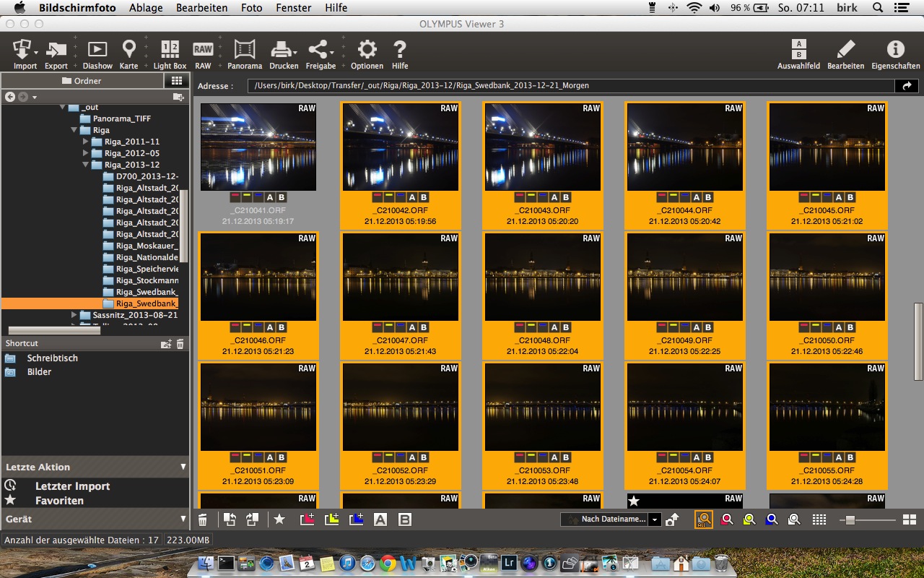Assign selection to group A

point(380,519)
